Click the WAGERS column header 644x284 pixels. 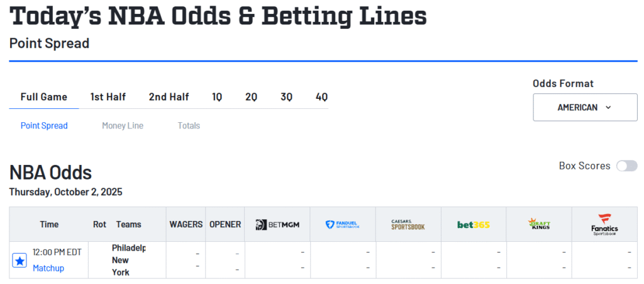[x=186, y=225]
